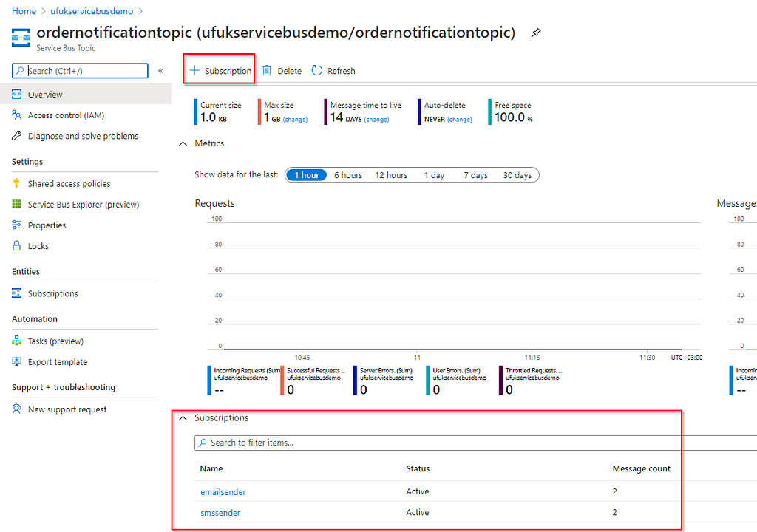This screenshot has height=532, width=757.
Task: Collapse the left navigation menu chevron
Action: coord(160,71)
